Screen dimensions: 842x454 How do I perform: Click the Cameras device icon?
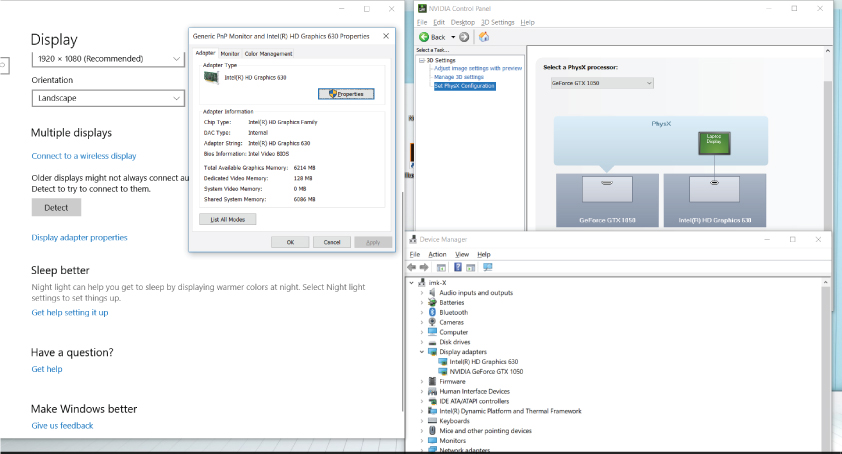point(432,322)
